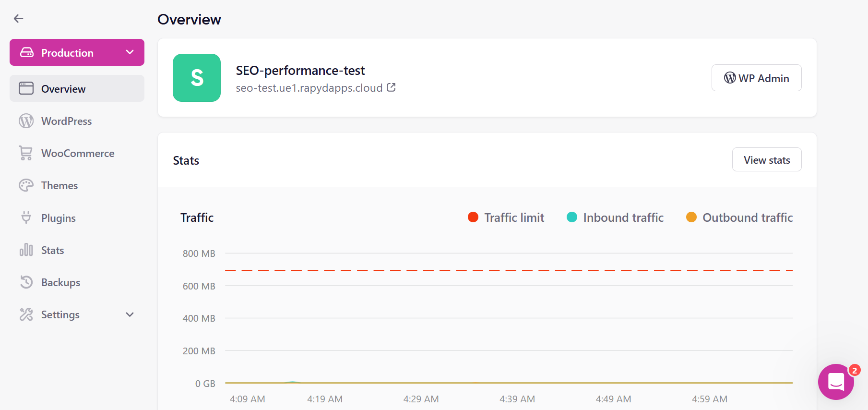Click the WordPress icon in the sidebar

tap(26, 121)
